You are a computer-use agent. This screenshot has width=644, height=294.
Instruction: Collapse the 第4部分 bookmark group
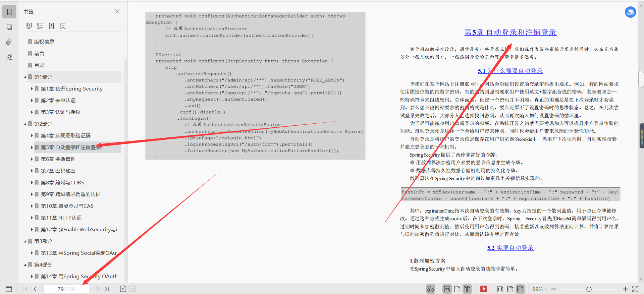[25, 265]
